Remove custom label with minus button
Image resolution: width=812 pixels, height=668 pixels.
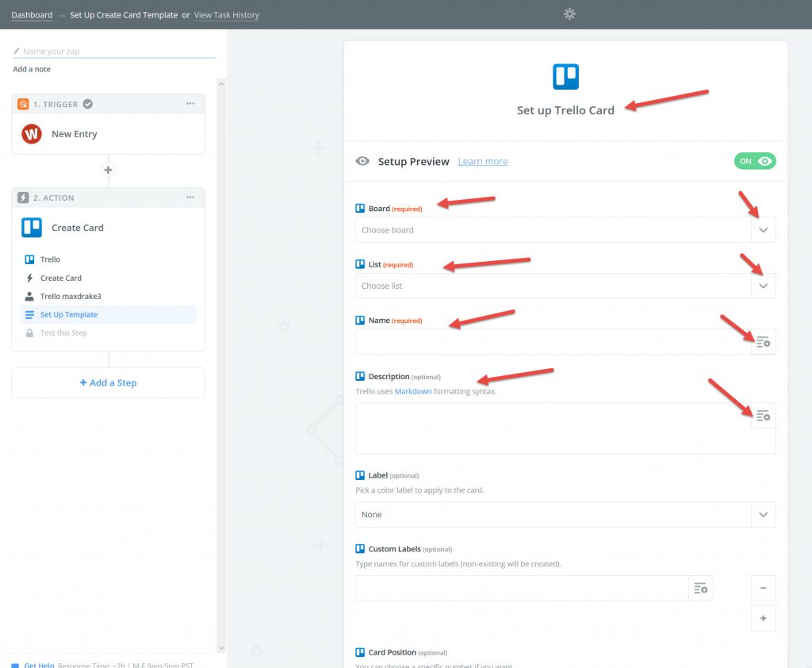(763, 589)
